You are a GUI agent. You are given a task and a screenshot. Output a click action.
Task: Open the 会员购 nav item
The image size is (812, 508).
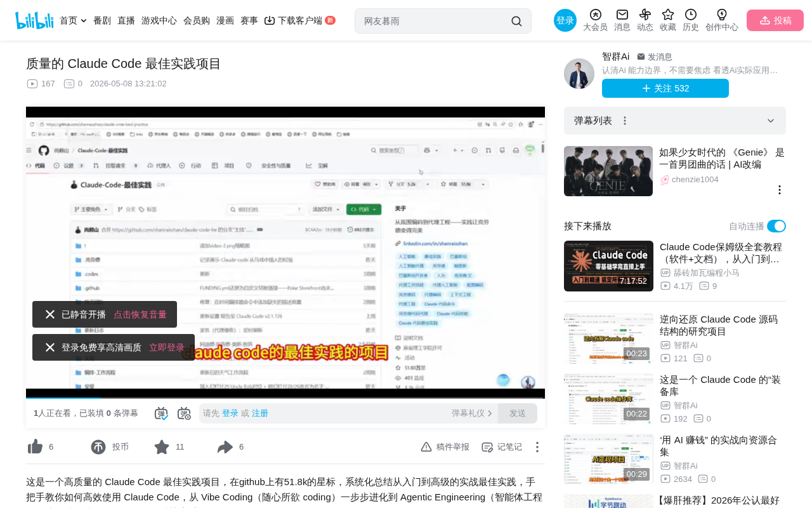point(197,20)
